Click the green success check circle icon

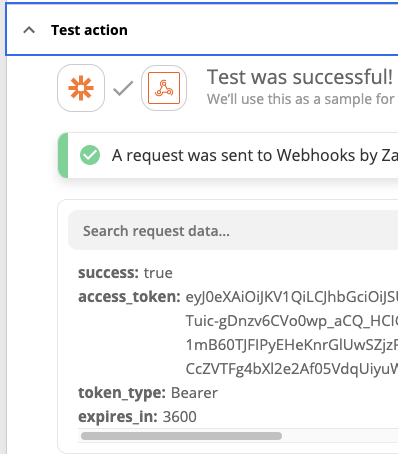90,155
